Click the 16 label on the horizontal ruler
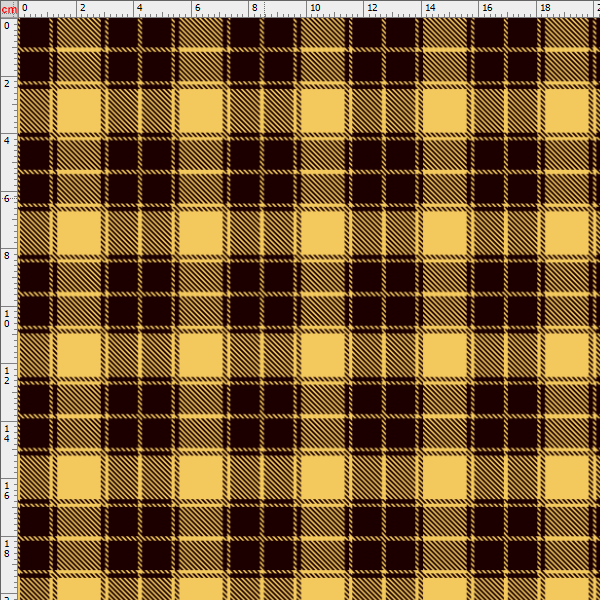This screenshot has height=600, width=600. (x=487, y=8)
